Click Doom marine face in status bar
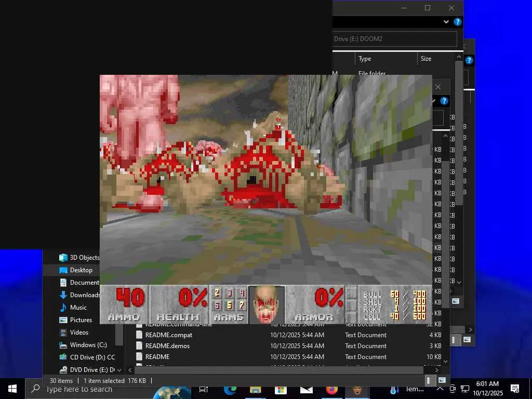This screenshot has height=399, width=532. coord(267,304)
